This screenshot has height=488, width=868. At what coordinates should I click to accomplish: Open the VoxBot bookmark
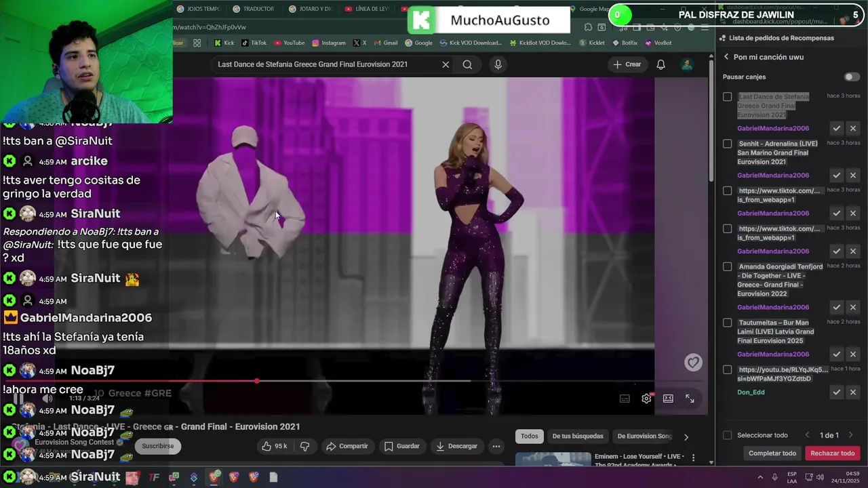(x=658, y=43)
